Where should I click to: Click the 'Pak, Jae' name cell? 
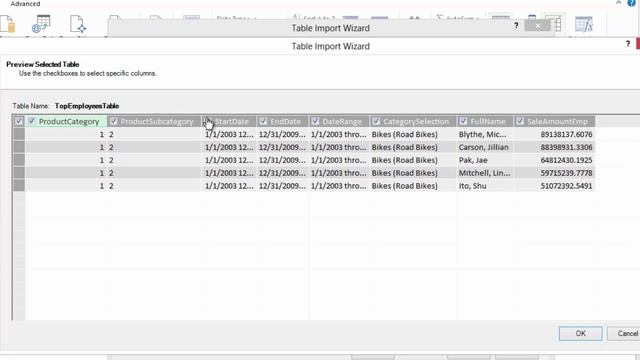tap(485, 160)
